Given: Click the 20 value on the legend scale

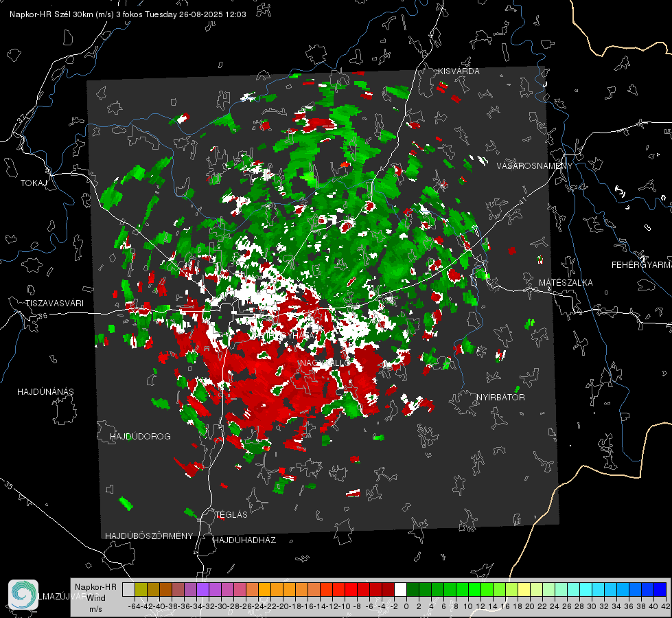Looking at the screenshot, I should pyautogui.click(x=530, y=606).
